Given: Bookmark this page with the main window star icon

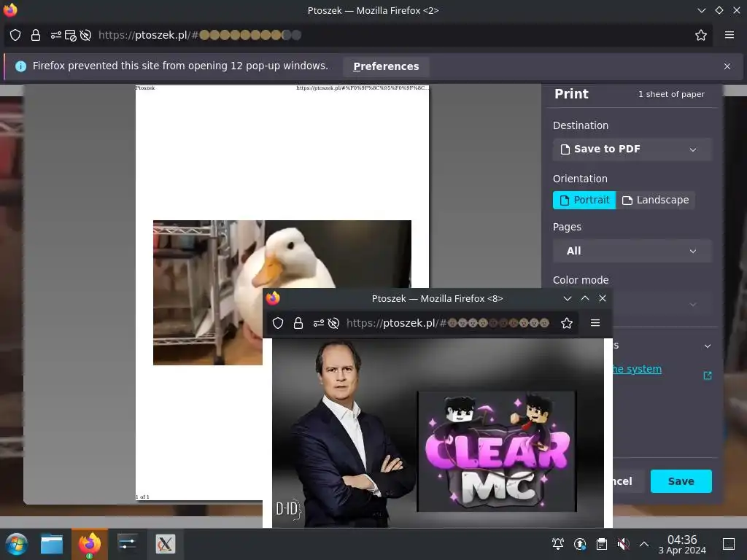Looking at the screenshot, I should [x=701, y=35].
